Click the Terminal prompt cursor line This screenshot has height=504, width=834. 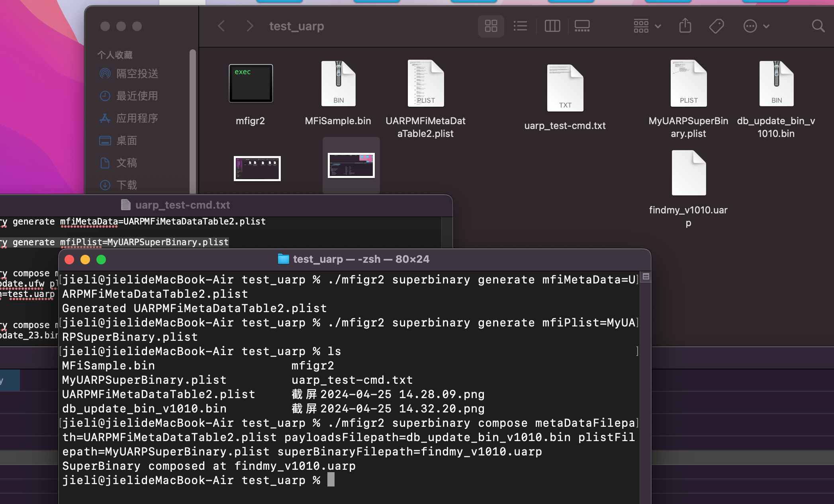[x=198, y=480]
